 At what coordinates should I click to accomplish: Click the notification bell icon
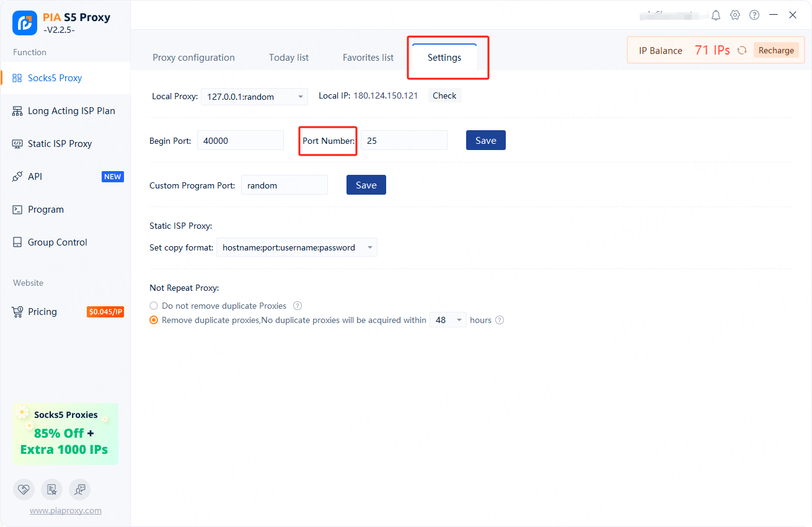point(716,15)
